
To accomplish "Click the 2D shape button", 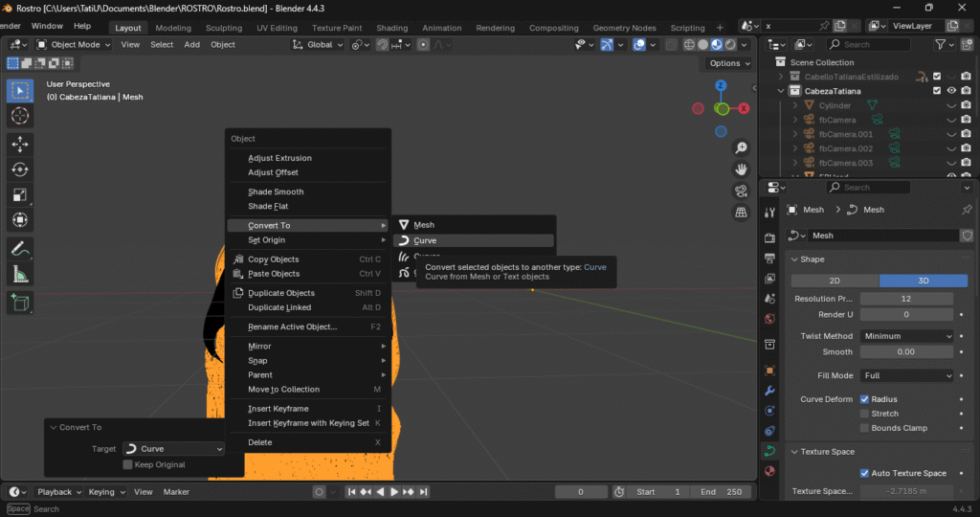I will [835, 281].
